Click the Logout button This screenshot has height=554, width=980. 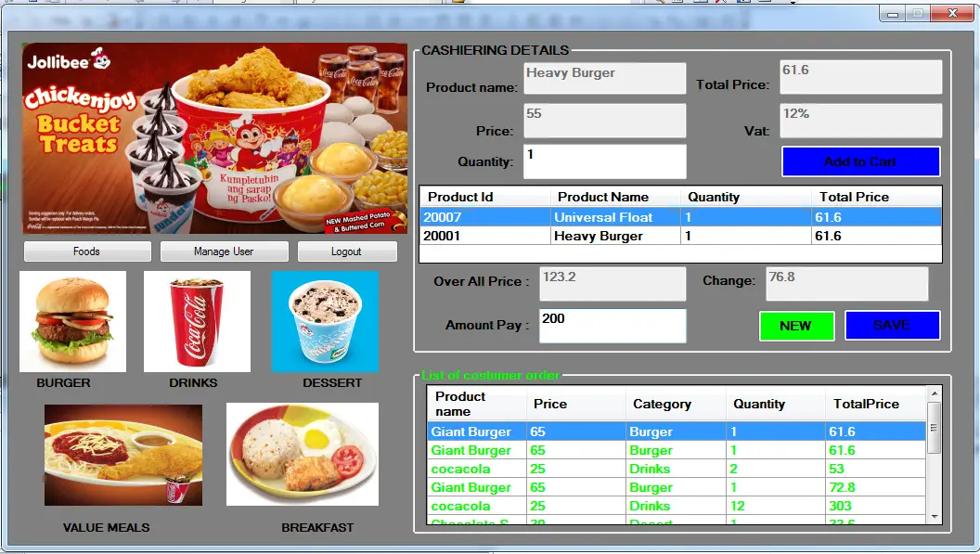coord(347,251)
